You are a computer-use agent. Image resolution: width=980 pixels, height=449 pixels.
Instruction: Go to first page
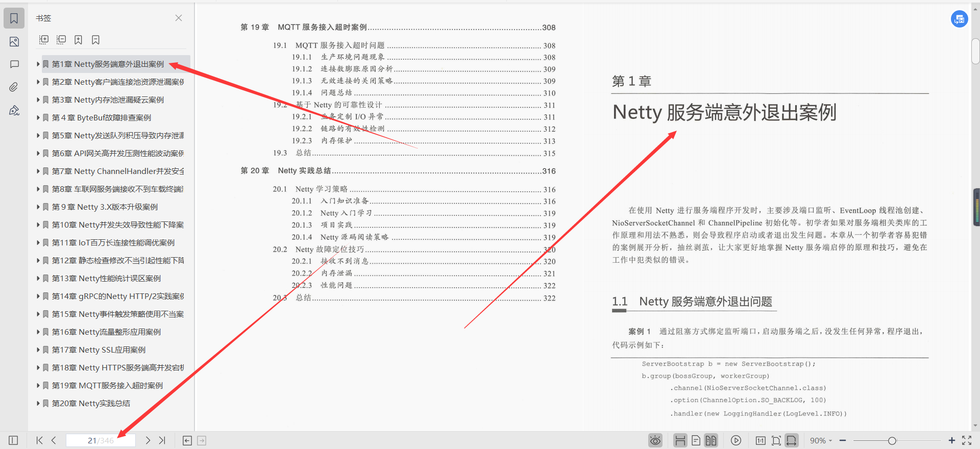(x=40, y=440)
